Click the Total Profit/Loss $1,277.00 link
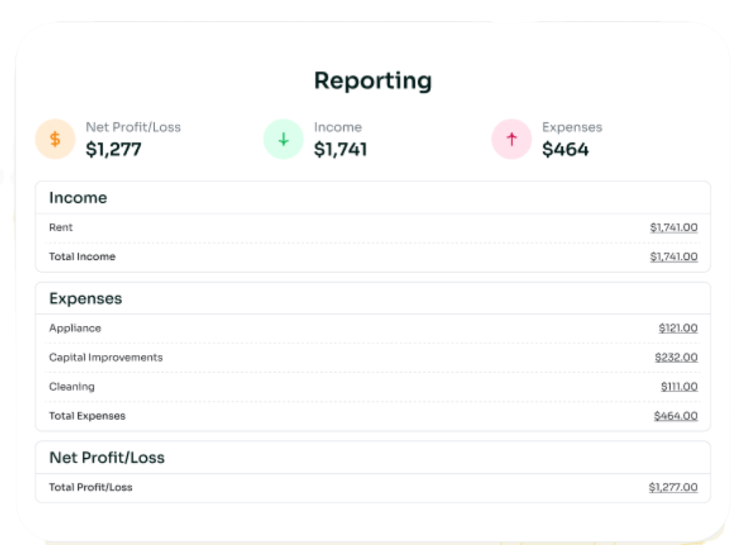Viewport: 756px width, 545px height. 673,487
